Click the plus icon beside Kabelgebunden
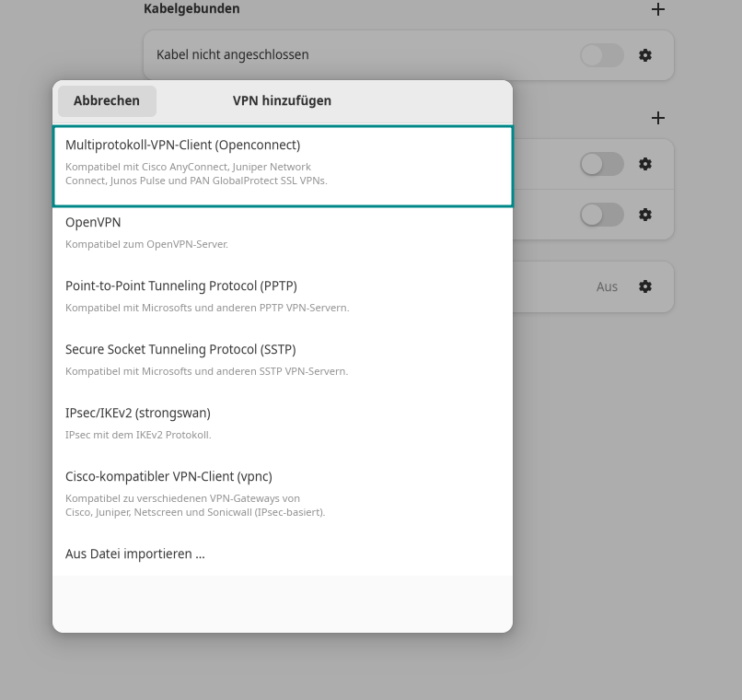Viewport: 742px width, 700px height. 657,9
